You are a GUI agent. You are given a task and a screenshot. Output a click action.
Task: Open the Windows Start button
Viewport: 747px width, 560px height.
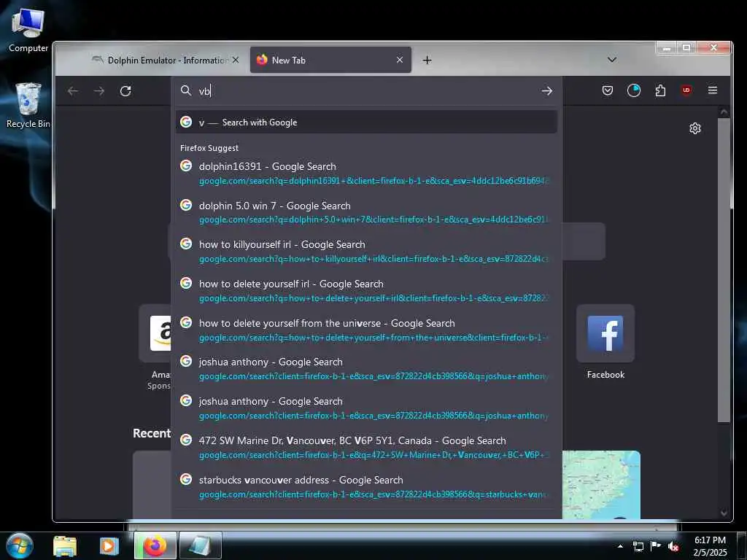(x=20, y=545)
